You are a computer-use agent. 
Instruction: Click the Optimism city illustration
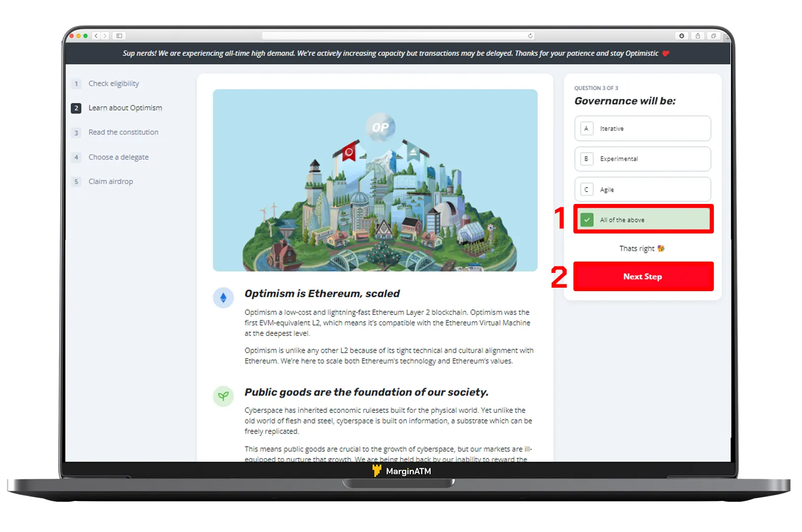point(375,180)
